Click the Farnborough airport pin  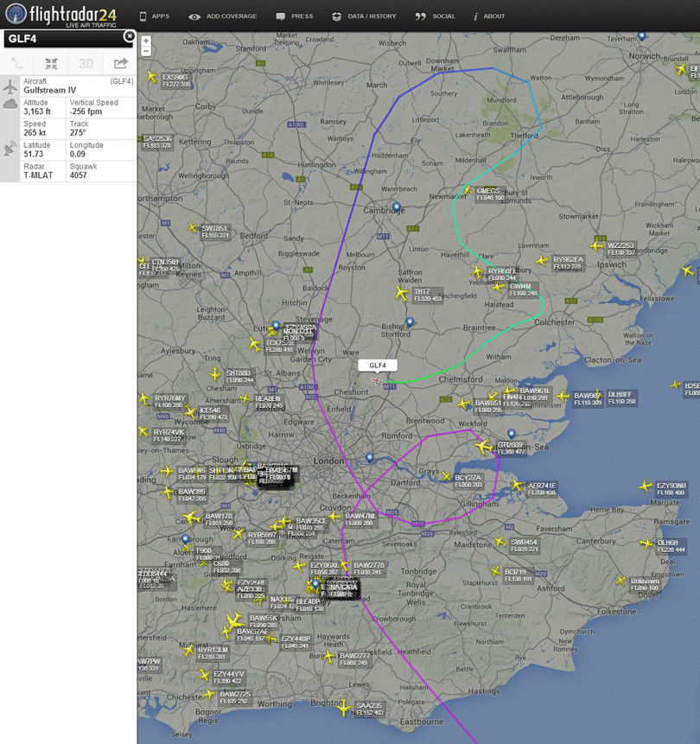[x=186, y=539]
